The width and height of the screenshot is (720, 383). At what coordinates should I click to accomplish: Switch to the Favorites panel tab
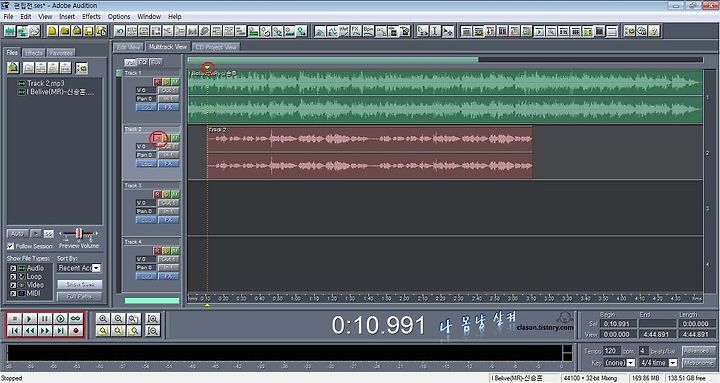coord(61,53)
